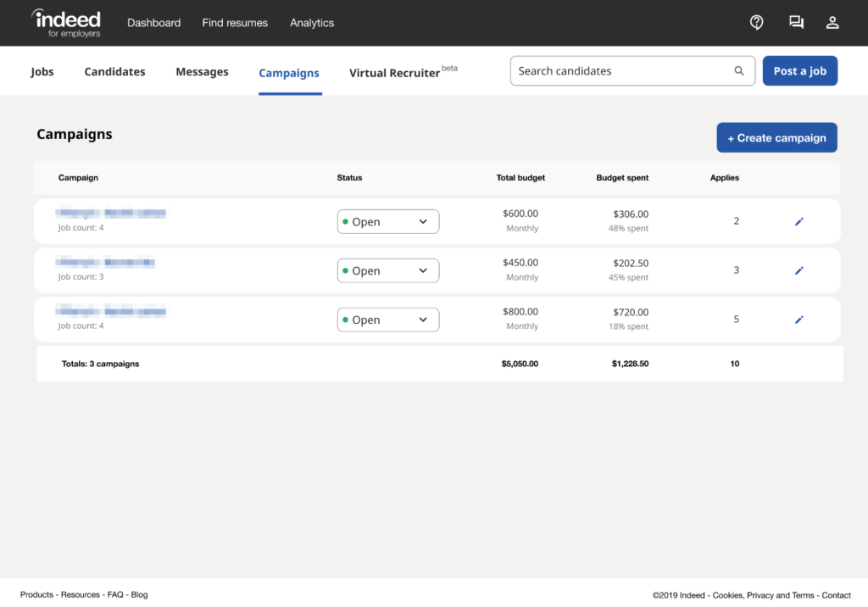Image resolution: width=868 pixels, height=607 pixels.
Task: Click the Create campaign button
Action: [x=776, y=137]
